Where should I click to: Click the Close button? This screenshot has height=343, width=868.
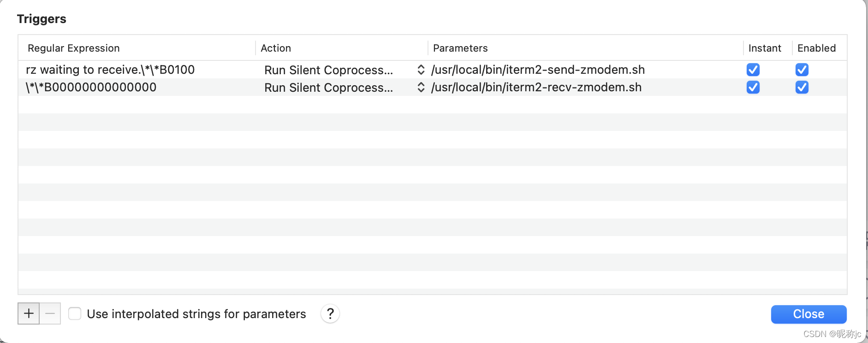click(x=808, y=314)
